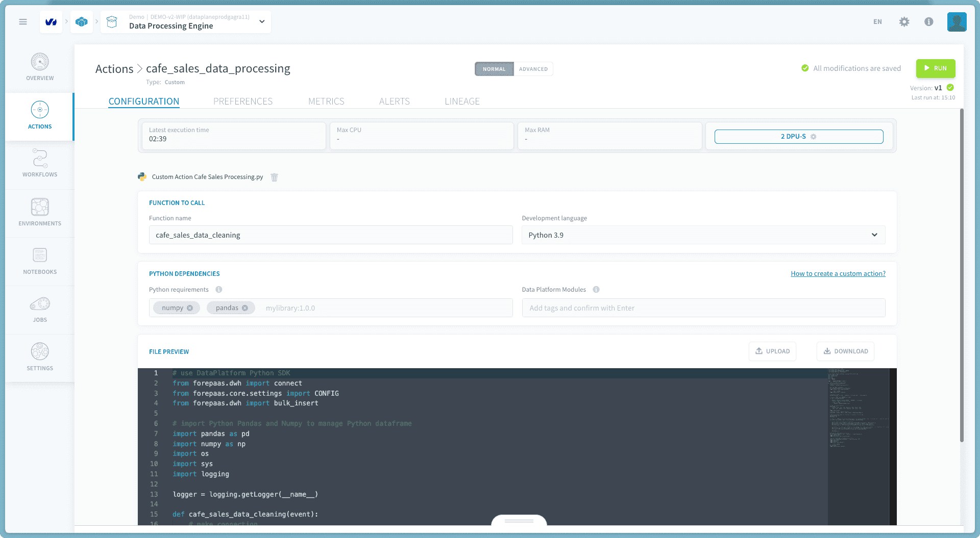Open the Alerts tab
The height and width of the screenshot is (538, 980).
[395, 101]
